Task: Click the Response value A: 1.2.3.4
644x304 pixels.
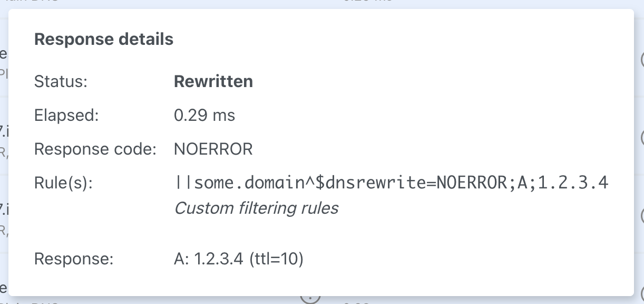Action: (210, 259)
